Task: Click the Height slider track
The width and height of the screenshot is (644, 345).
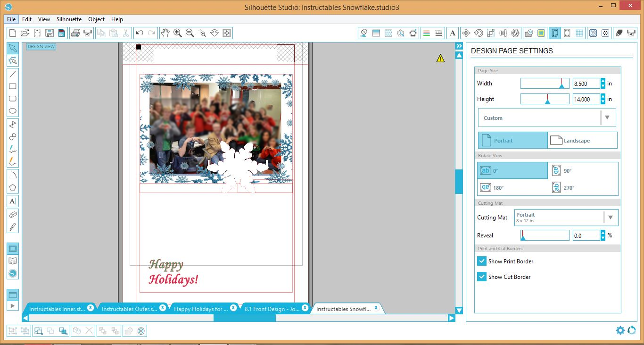Action: pyautogui.click(x=545, y=99)
